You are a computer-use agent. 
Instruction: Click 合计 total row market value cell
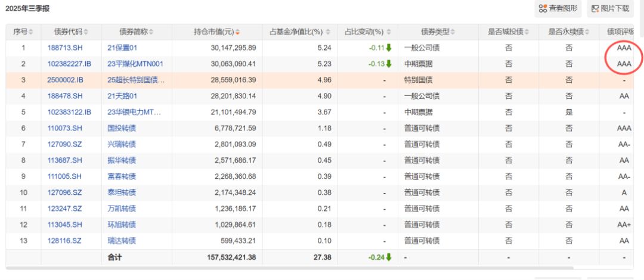(231, 257)
